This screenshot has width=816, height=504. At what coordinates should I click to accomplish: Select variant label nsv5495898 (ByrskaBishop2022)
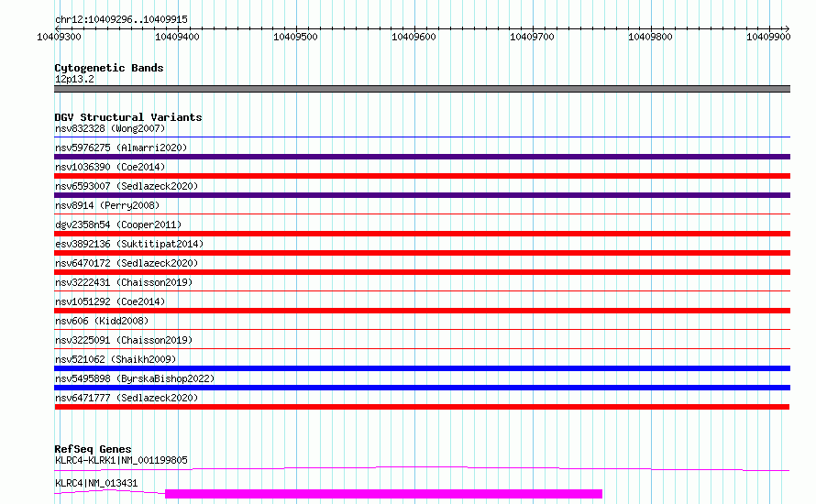(x=135, y=378)
